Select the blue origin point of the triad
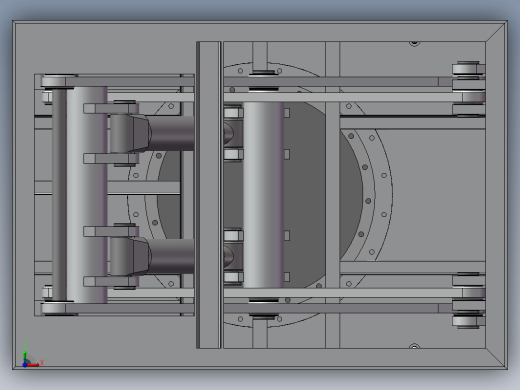Image resolution: width=520 pixels, height=390 pixels. pos(25,365)
